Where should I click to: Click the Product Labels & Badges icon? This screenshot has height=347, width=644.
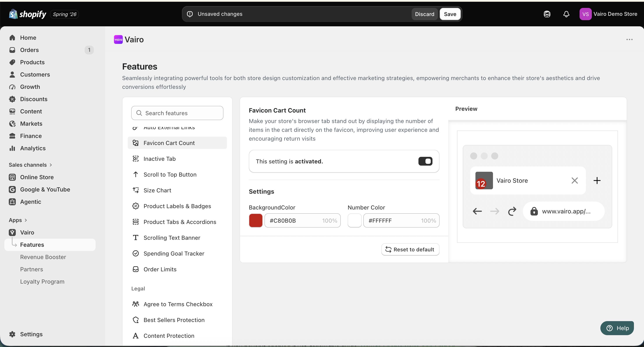point(135,206)
